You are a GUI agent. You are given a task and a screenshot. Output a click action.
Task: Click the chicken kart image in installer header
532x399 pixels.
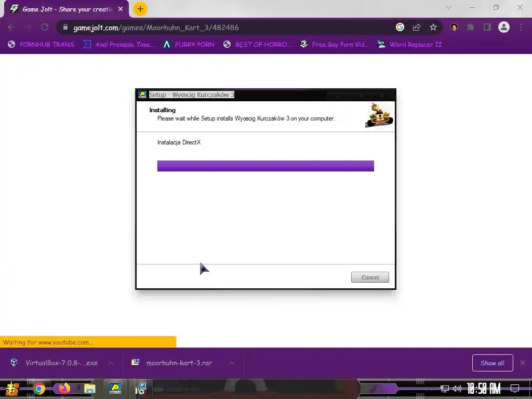point(379,116)
